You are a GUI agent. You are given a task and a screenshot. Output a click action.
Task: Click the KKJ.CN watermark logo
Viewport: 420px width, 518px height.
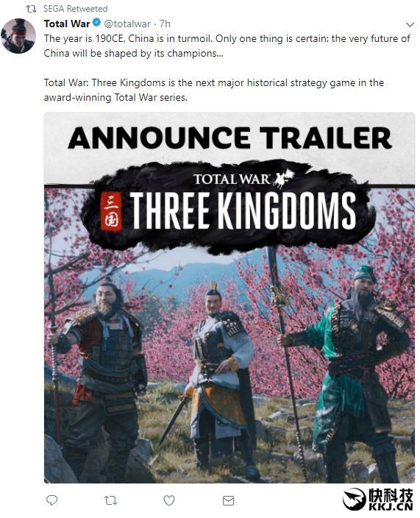[378, 499]
